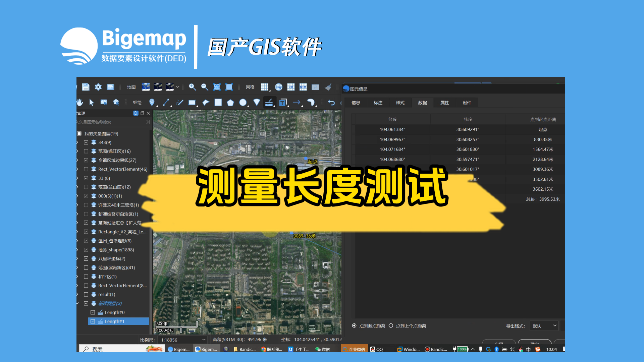Switch to the 样式 tab
The height and width of the screenshot is (362, 644).
(x=400, y=103)
